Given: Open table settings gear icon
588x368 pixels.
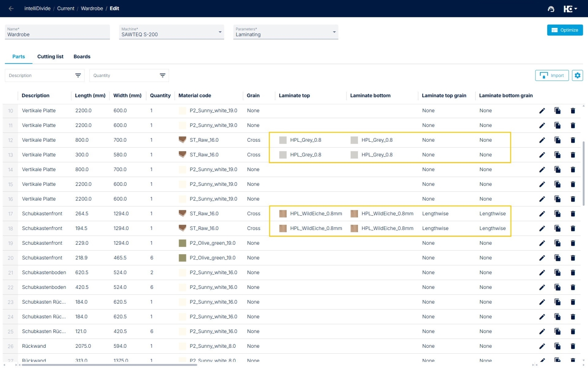Looking at the screenshot, I should tap(577, 75).
